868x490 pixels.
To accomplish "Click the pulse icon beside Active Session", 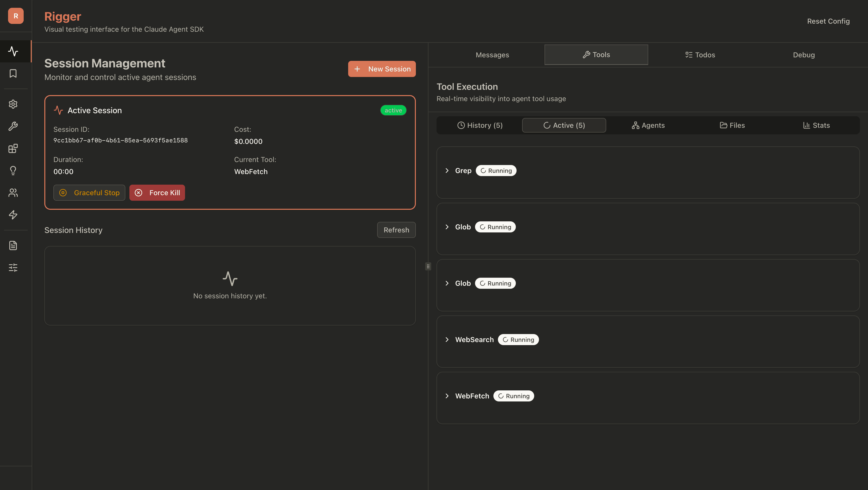I will pyautogui.click(x=58, y=110).
